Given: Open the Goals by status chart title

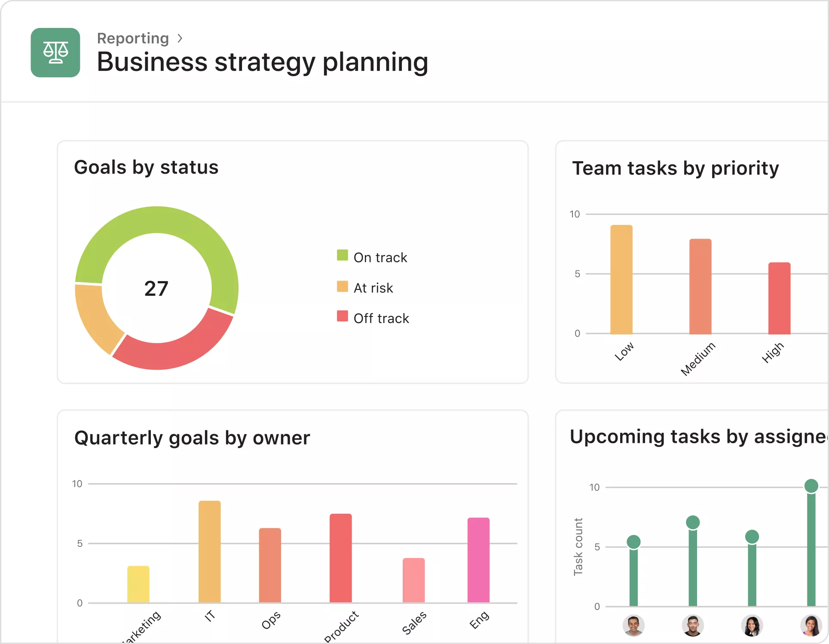Looking at the screenshot, I should tap(146, 167).
